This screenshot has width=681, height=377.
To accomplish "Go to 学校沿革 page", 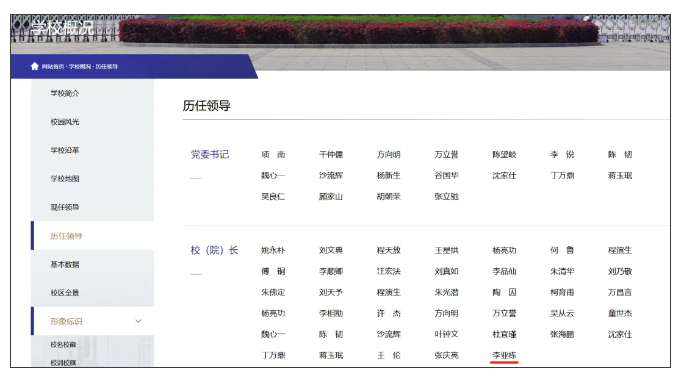I will tap(65, 150).
